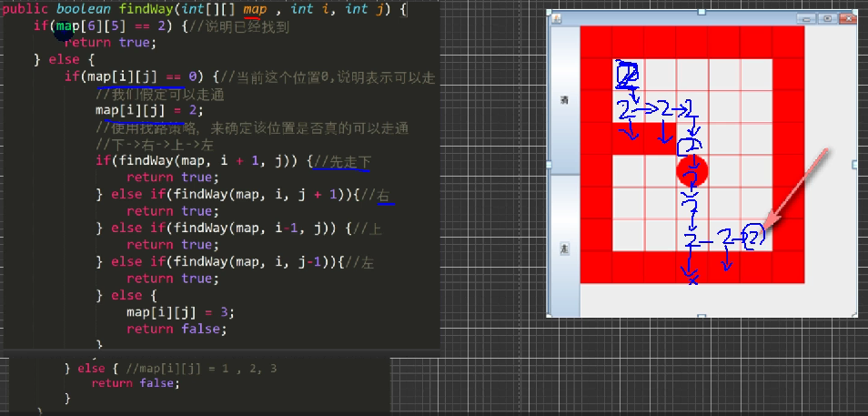Click the '//说明已经找到' comment
This screenshot has height=416, width=868.
tap(240, 26)
